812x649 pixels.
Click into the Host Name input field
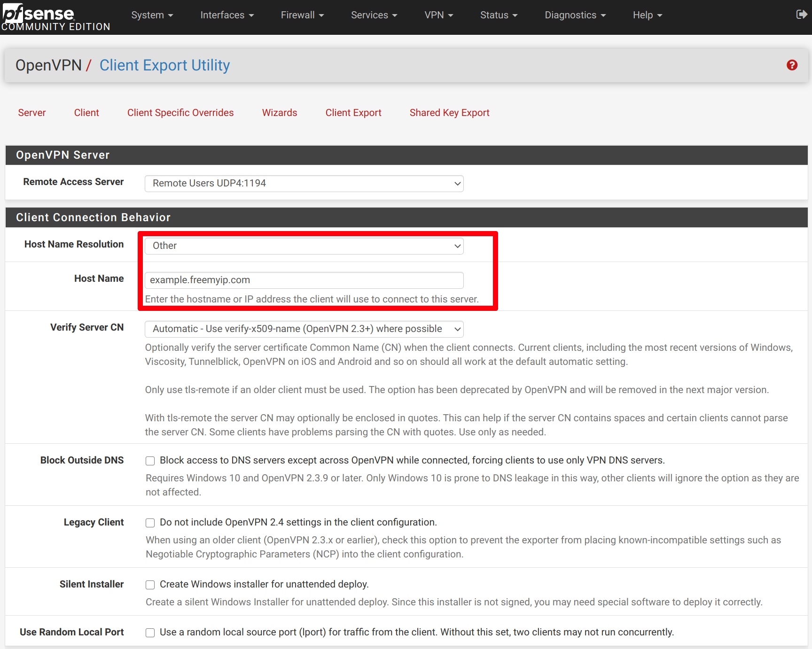coord(304,280)
